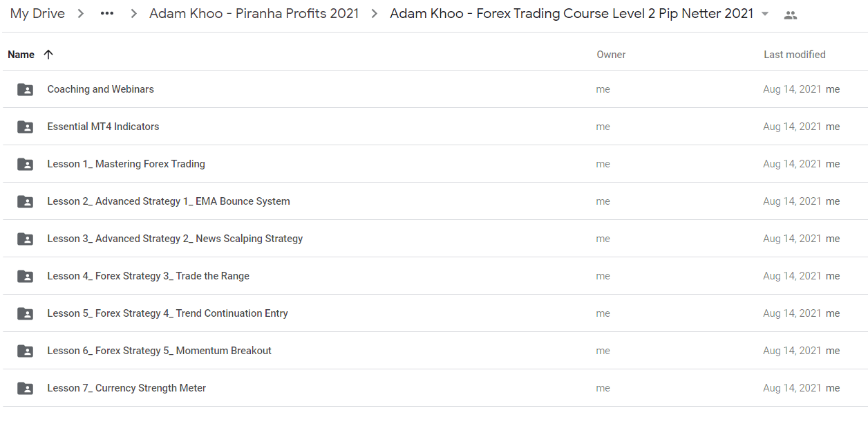Select the Essential MT4 Indicators folder name
The image size is (868, 433).
coord(103,127)
